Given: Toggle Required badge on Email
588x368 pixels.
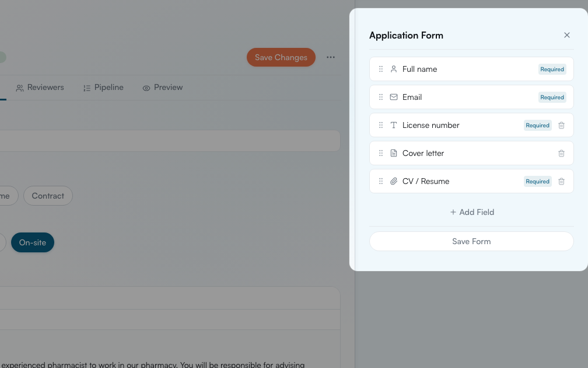Looking at the screenshot, I should 552,97.
